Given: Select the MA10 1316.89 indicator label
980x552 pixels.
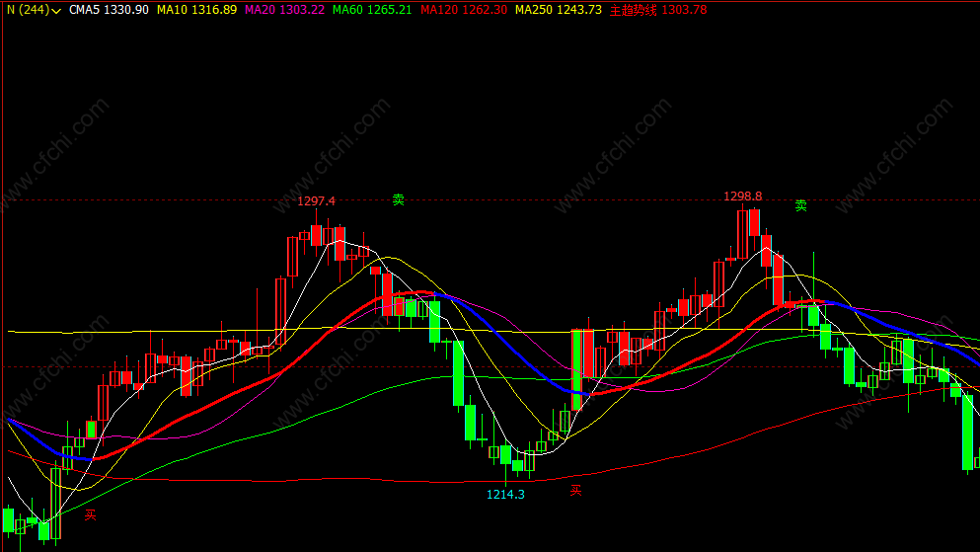Looking at the screenshot, I should point(196,10).
